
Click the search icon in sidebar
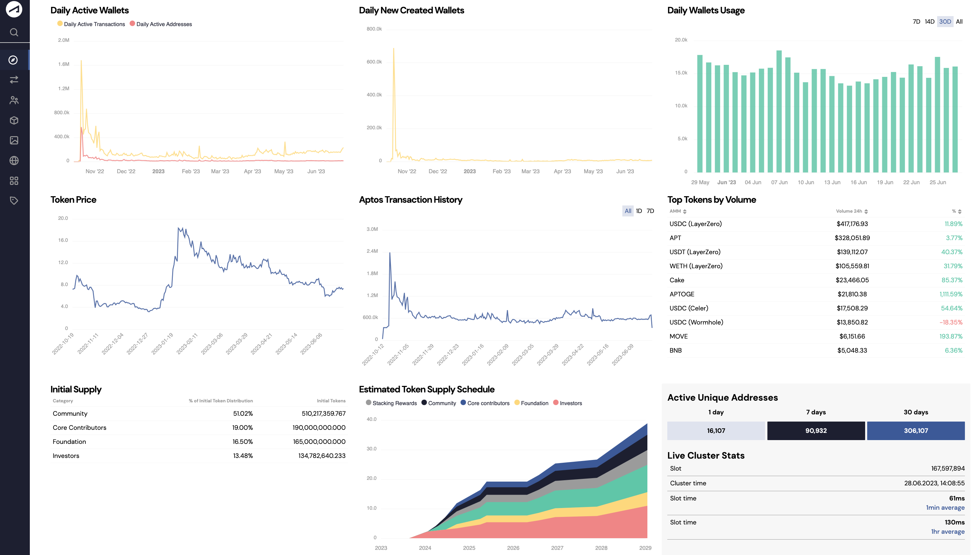(14, 32)
